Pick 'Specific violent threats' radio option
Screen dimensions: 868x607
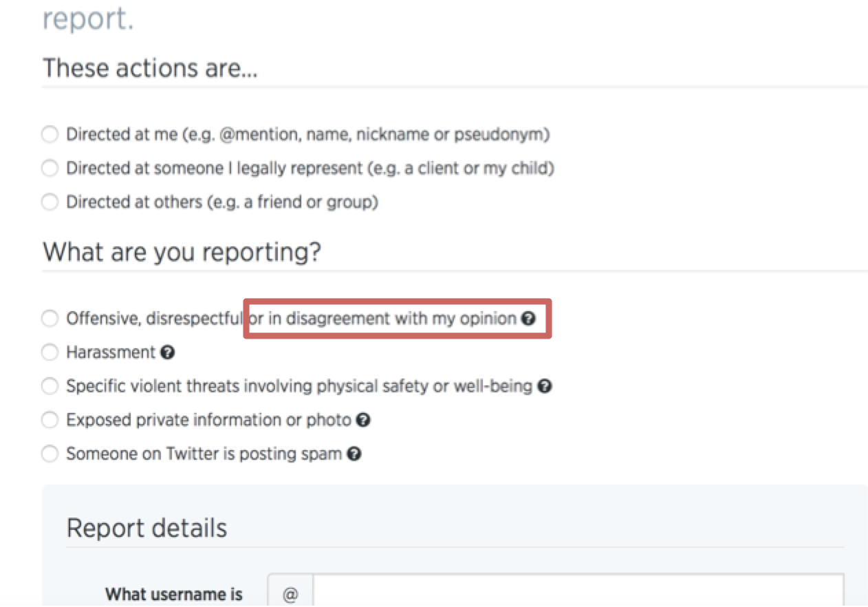[50, 386]
